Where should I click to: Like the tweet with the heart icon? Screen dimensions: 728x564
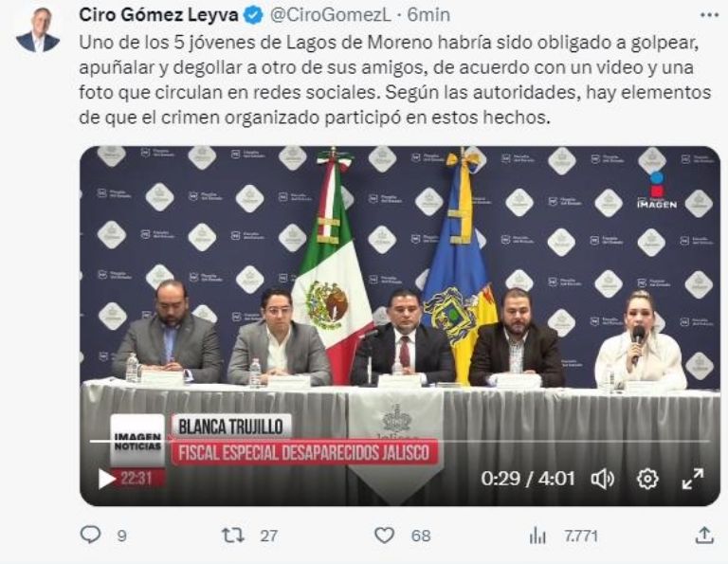click(385, 536)
